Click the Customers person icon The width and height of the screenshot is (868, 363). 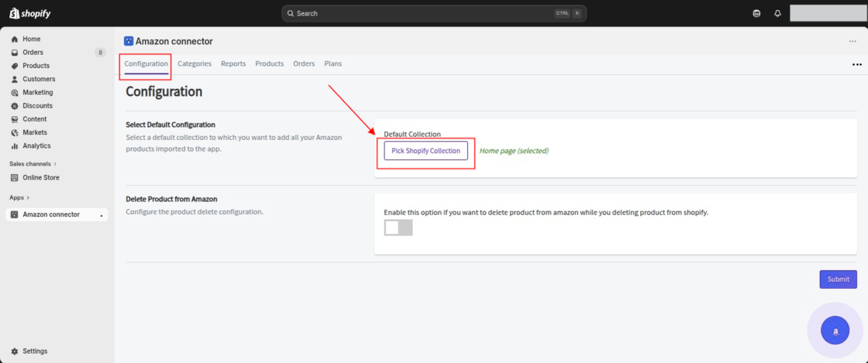pyautogui.click(x=15, y=79)
